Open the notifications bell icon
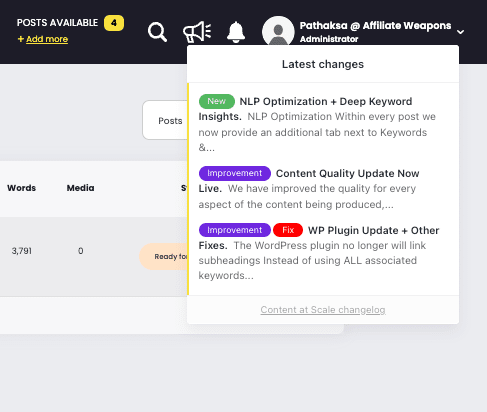 click(236, 32)
